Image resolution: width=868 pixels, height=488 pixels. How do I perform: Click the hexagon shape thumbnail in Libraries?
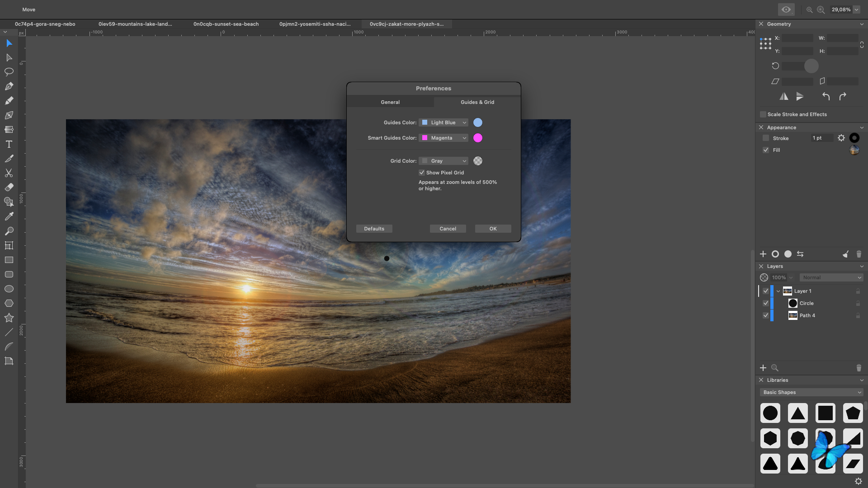point(770,438)
